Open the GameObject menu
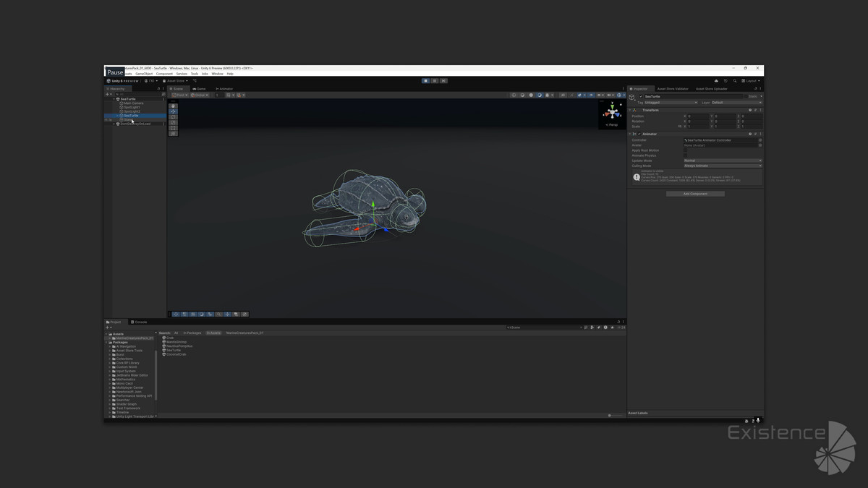The width and height of the screenshot is (868, 488). click(144, 74)
